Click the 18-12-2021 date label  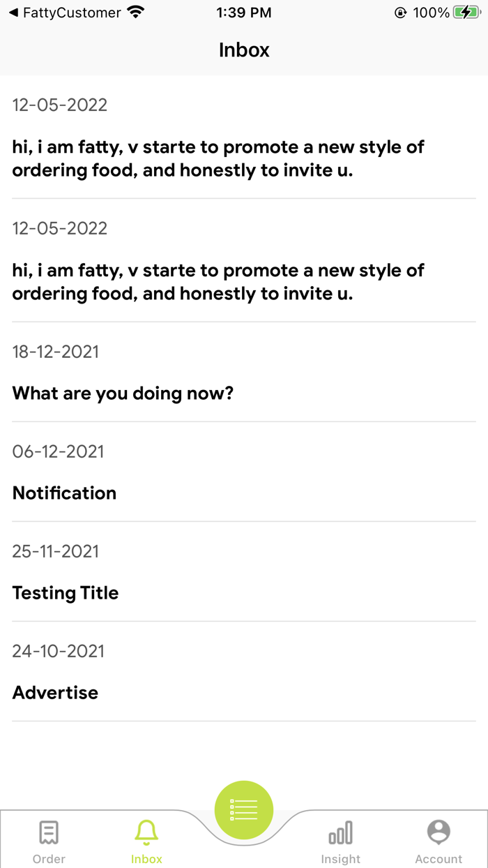[56, 352]
